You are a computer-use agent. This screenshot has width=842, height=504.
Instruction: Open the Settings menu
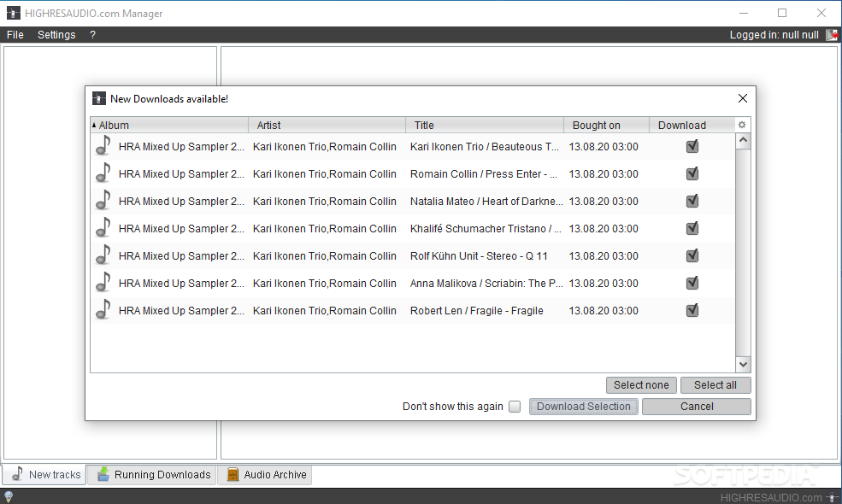56,35
